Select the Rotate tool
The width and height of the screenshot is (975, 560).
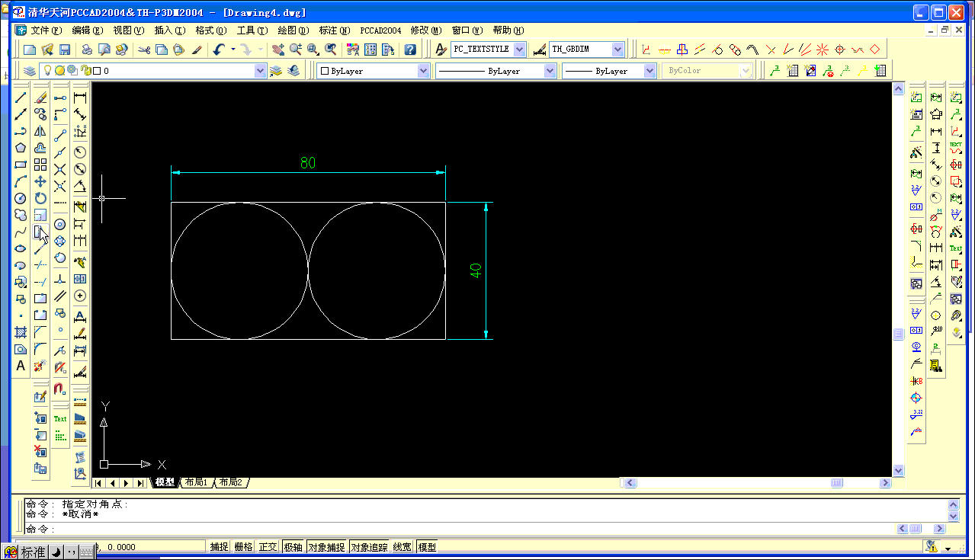click(40, 198)
